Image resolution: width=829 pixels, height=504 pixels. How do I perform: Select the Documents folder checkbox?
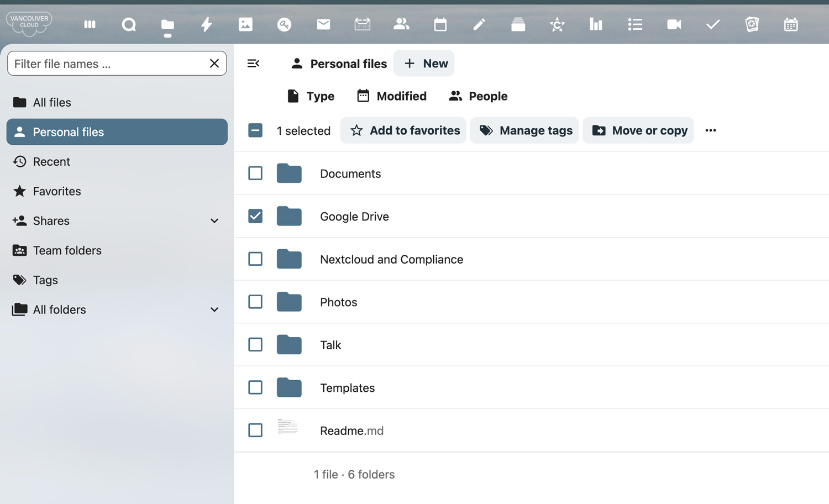pos(255,173)
